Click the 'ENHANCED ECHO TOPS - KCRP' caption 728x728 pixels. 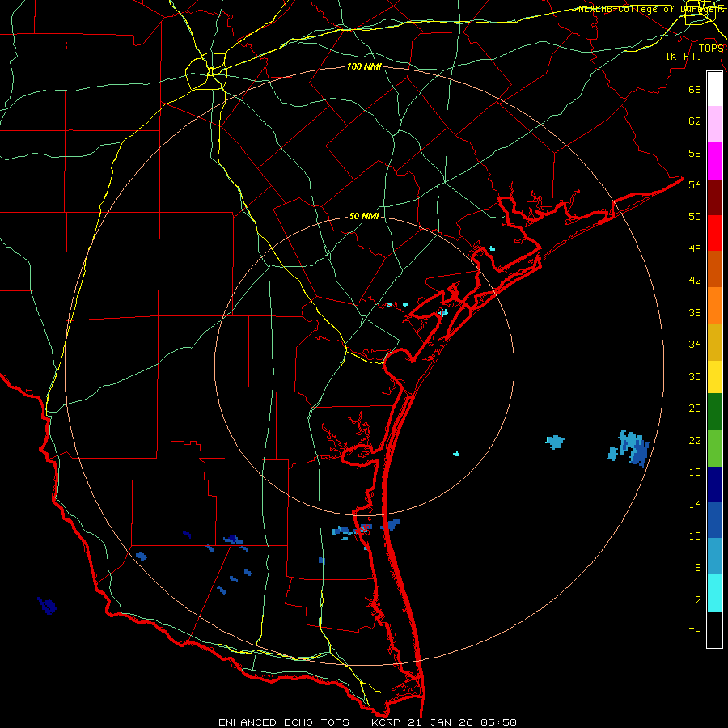point(309,722)
